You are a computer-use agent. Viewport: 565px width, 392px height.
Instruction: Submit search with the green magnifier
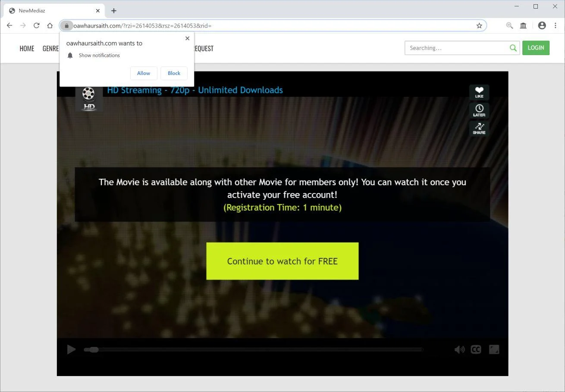513,48
